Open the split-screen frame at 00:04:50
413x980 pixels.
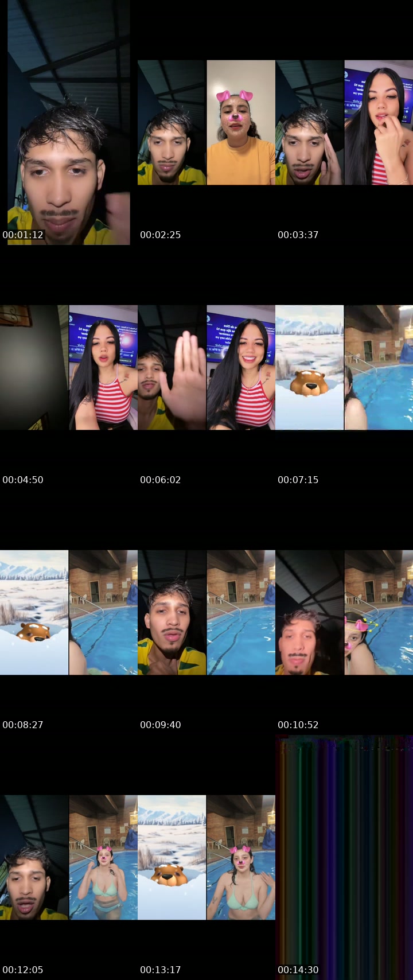pyautogui.click(x=69, y=367)
